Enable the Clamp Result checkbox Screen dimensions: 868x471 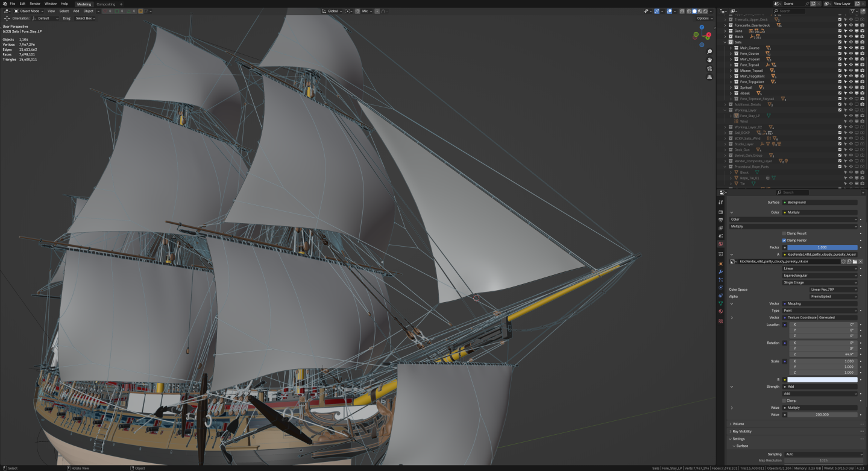[x=784, y=233]
